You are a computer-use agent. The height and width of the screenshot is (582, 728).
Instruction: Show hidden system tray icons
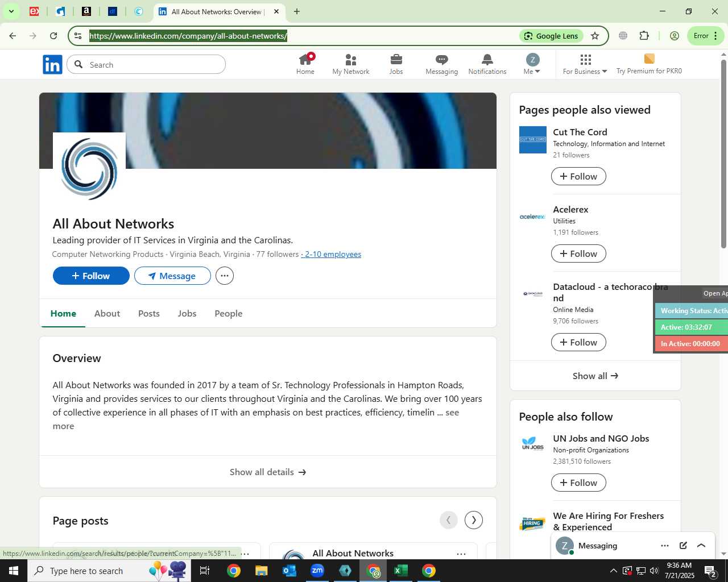point(613,571)
